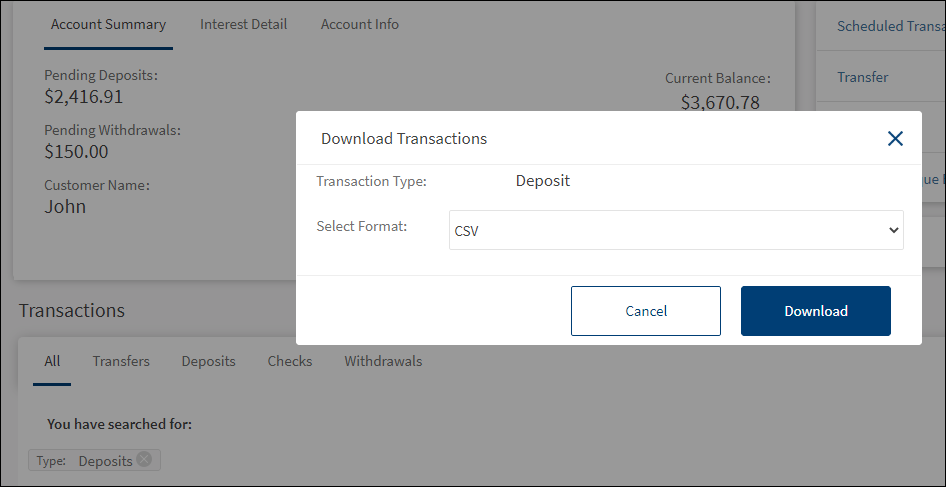Go to the Account Info tab

click(x=359, y=25)
